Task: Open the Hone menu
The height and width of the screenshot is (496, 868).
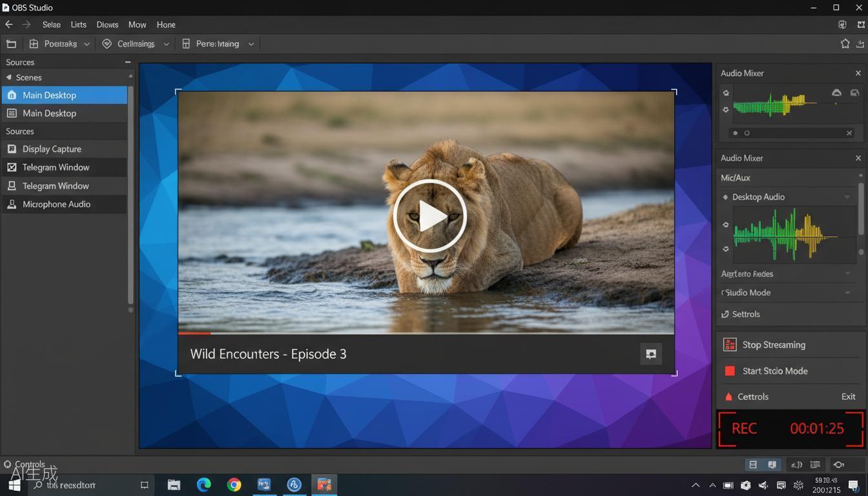Action: pos(166,25)
